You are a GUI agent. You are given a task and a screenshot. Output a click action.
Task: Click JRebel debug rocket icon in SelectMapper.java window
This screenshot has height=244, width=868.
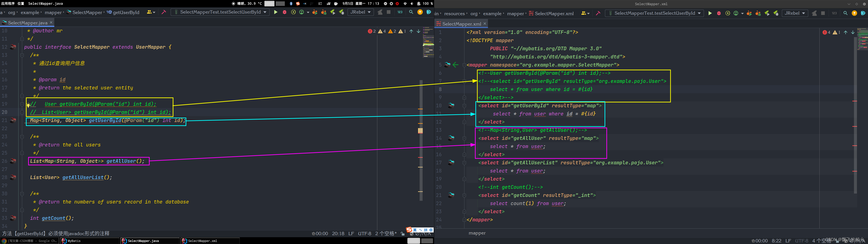click(341, 12)
